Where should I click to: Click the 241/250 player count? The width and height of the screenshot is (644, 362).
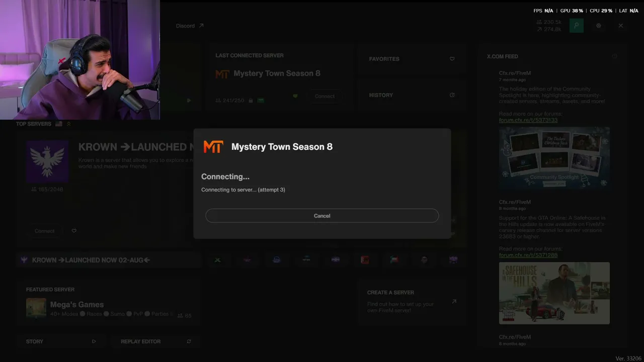click(x=230, y=101)
